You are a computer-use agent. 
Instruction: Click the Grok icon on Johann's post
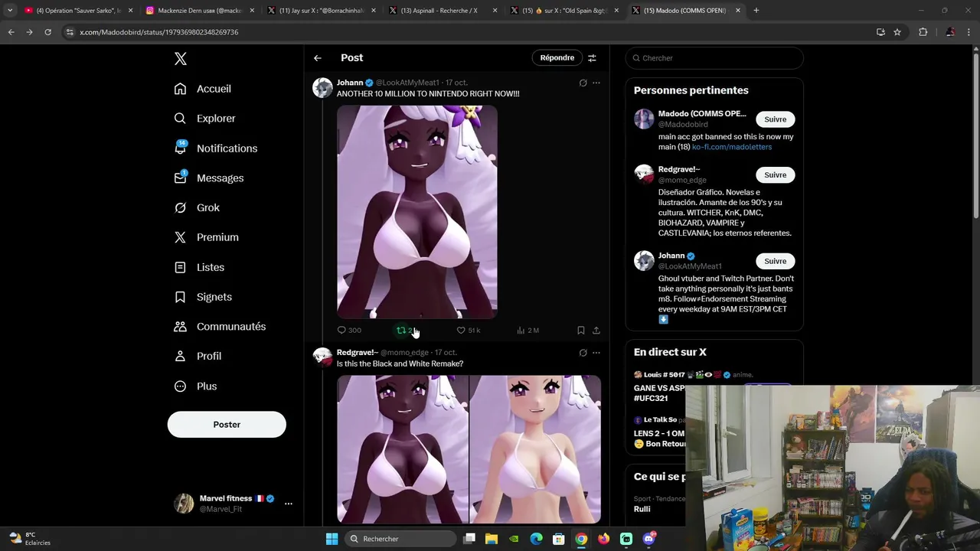583,83
